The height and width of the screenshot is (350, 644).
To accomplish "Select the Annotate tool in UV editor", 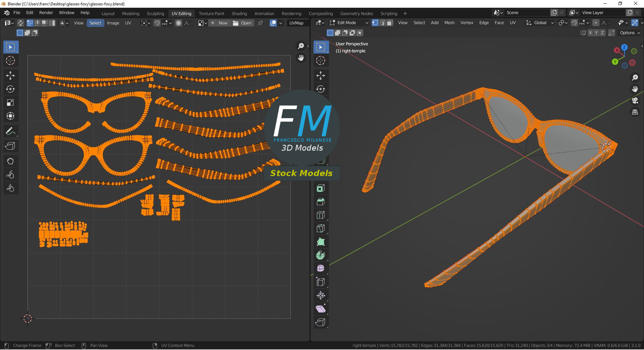I will (x=10, y=131).
